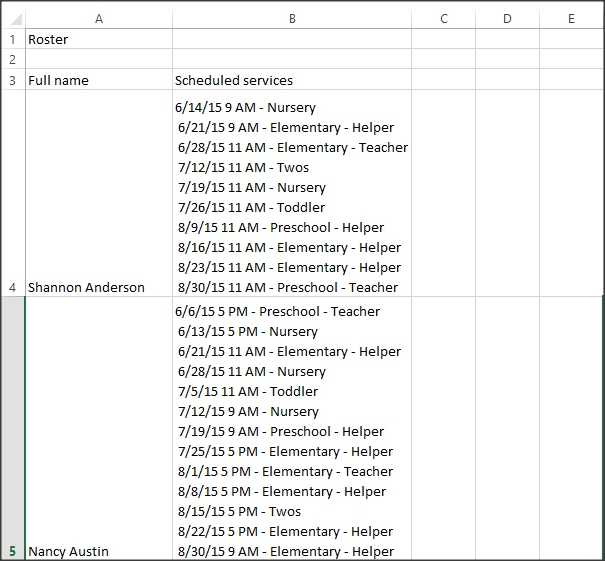Click the Select All corner triangle
The height and width of the screenshot is (561, 605).
[x=12, y=18]
